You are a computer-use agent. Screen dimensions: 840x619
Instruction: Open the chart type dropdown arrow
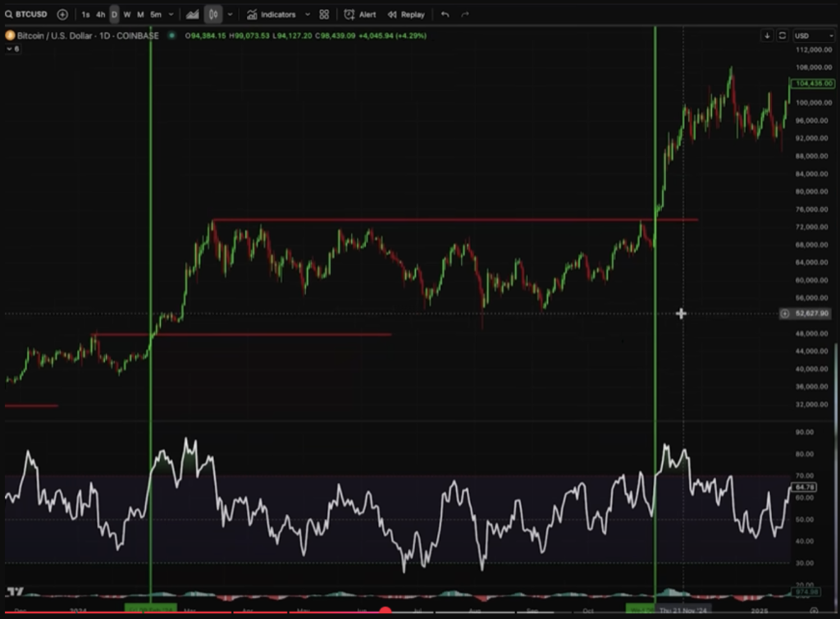[230, 15]
